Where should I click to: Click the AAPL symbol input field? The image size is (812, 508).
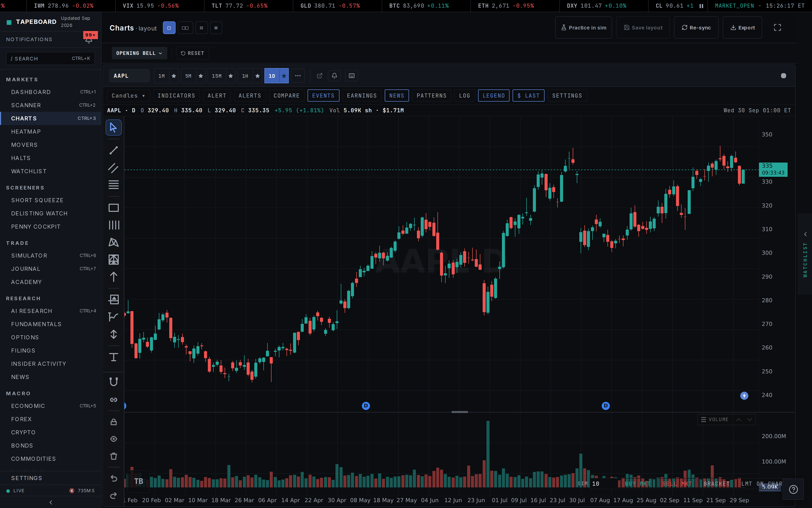click(x=129, y=76)
